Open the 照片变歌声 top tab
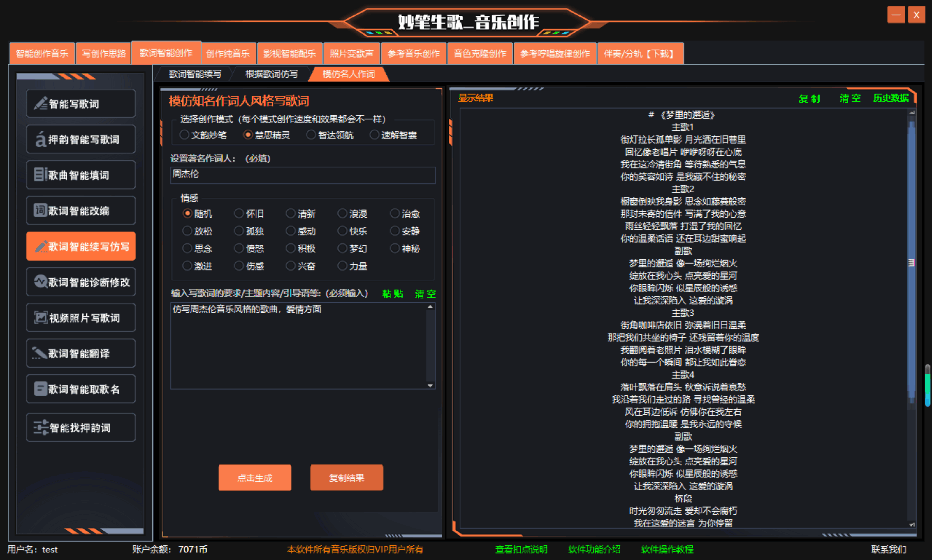This screenshot has height=560, width=932. 351,54
